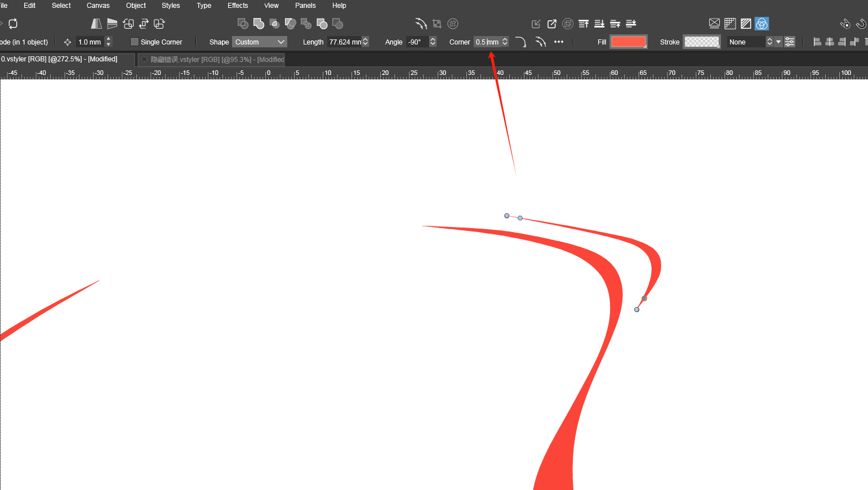Image resolution: width=868 pixels, height=490 pixels.
Task: Click the union shapes boolean icon
Action: click(259, 24)
